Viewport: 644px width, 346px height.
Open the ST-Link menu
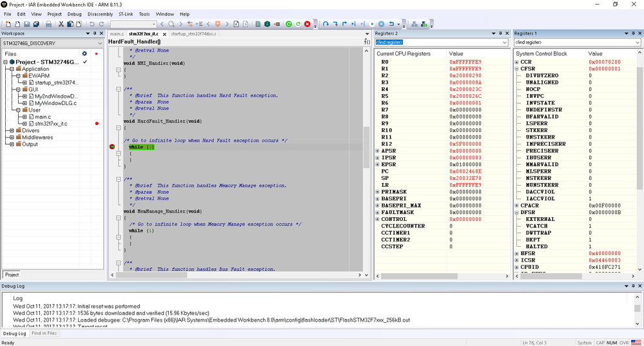coord(126,14)
